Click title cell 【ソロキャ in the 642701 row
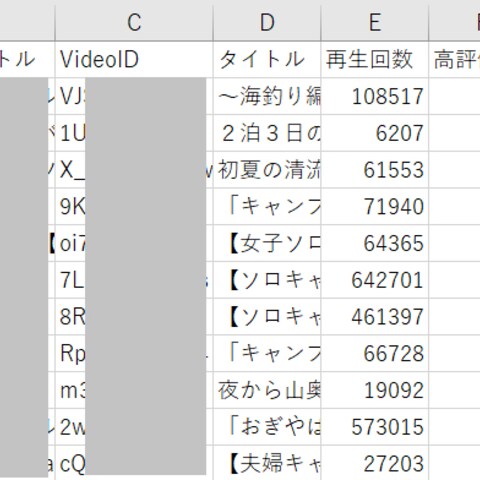480x480 pixels. tap(267, 280)
